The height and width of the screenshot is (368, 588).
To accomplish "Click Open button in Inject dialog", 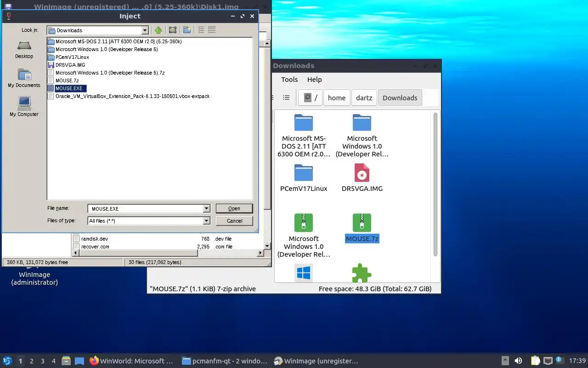I will [234, 209].
